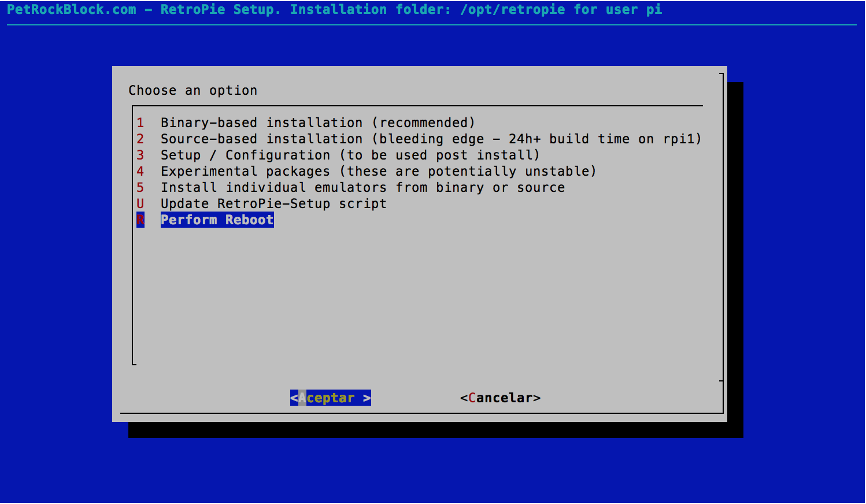Click hotkey number 2 in the list
Screen dimensions: 866x504
pyautogui.click(x=140, y=139)
